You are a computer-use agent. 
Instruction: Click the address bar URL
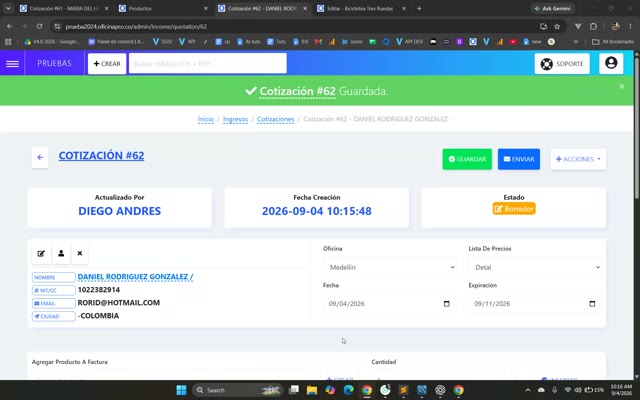136,27
